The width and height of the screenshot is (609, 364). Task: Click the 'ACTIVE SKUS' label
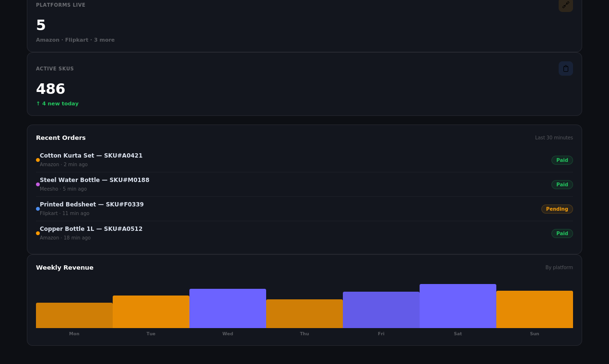click(x=55, y=68)
